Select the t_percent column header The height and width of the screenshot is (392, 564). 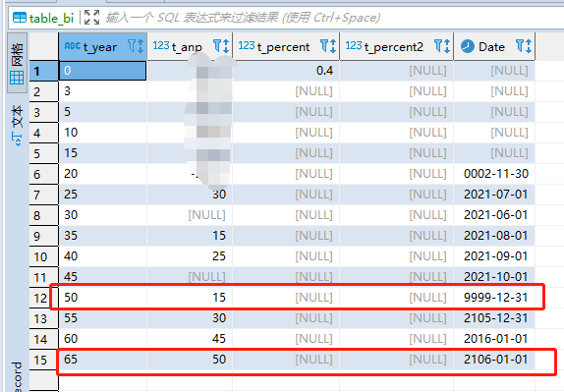(286, 46)
